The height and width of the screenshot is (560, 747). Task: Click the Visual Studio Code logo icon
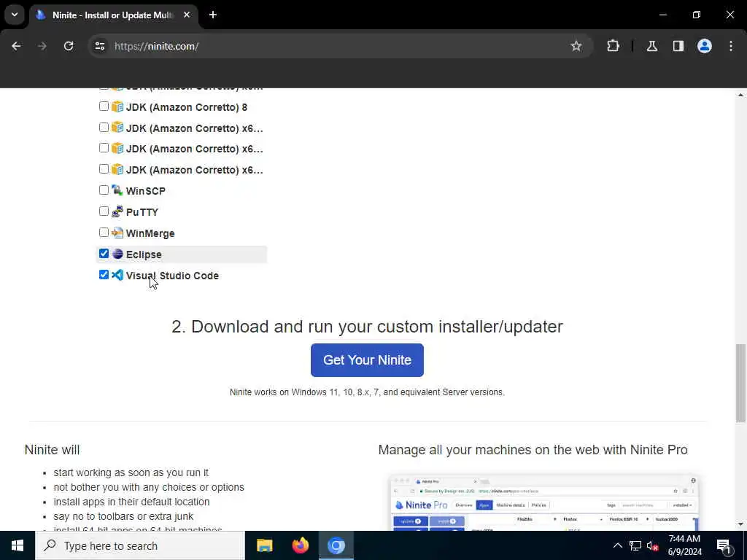coord(117,275)
